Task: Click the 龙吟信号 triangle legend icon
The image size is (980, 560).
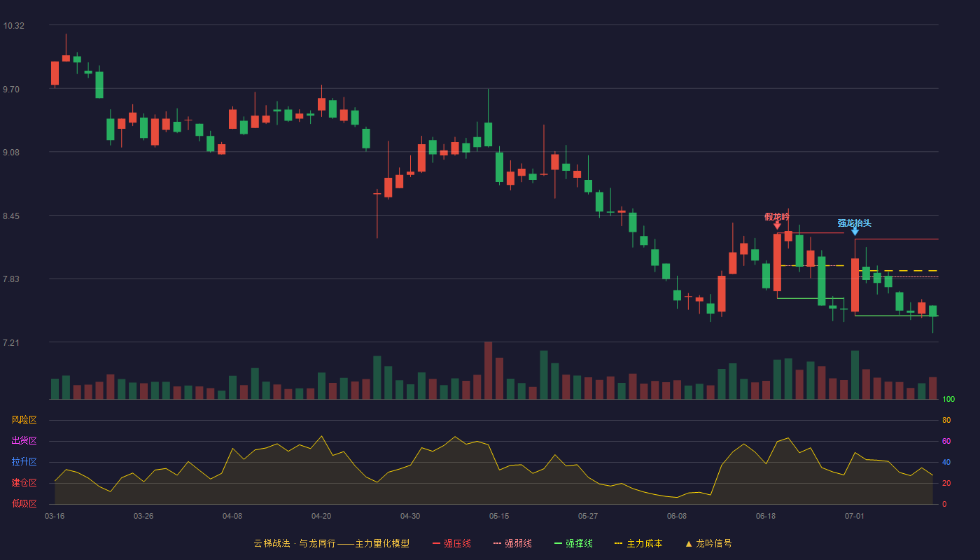Action: coord(689,544)
